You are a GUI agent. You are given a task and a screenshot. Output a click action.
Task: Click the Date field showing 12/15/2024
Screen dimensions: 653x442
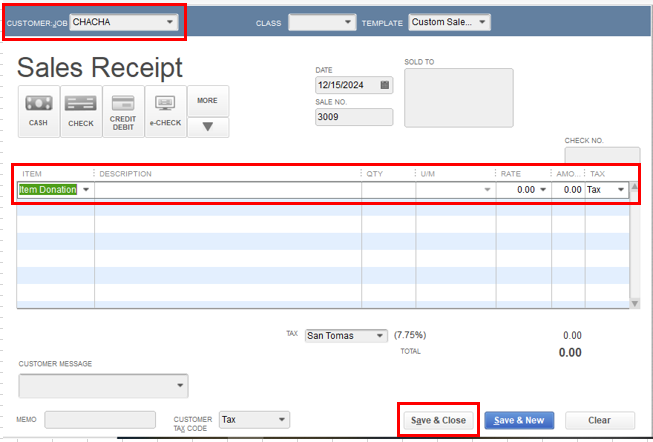(354, 85)
